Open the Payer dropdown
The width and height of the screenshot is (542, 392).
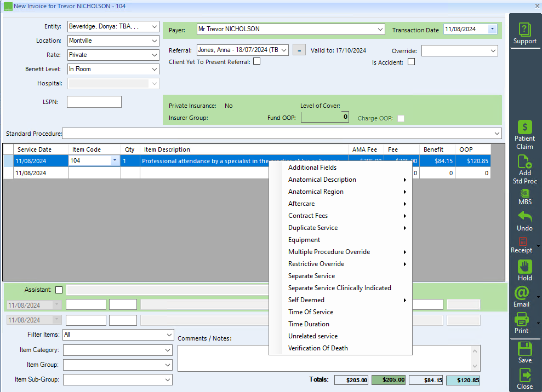pyautogui.click(x=380, y=30)
